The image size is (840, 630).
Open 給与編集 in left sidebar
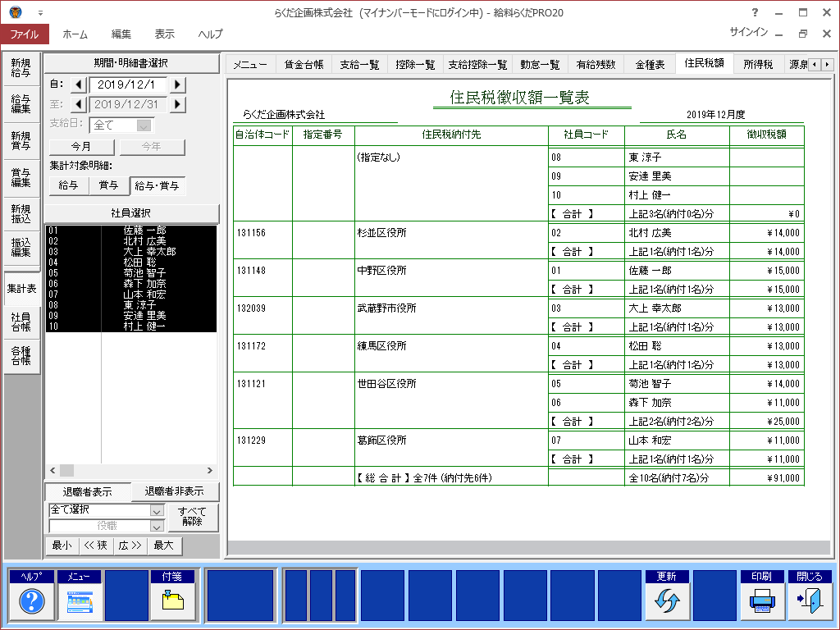[21, 104]
